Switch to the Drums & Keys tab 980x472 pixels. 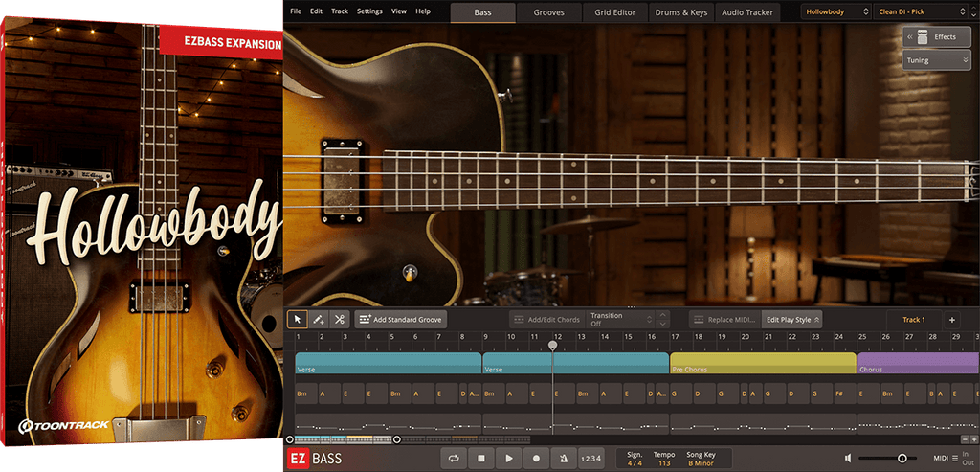coord(680,11)
